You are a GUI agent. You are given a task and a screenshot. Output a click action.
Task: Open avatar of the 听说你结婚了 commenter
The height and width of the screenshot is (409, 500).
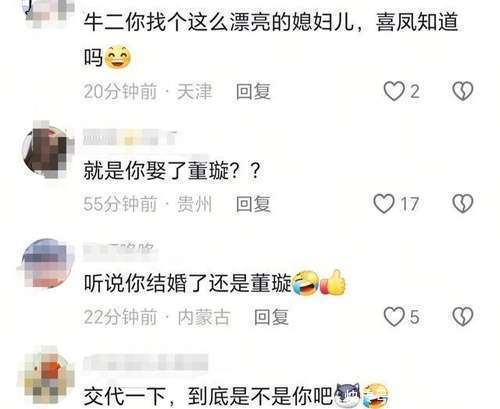point(47,263)
